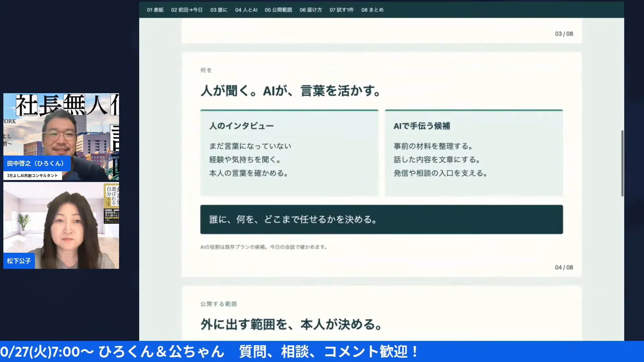This screenshot has width=644, height=362.
Task: Click the line まだ言葉になっていない
Action: click(250, 146)
